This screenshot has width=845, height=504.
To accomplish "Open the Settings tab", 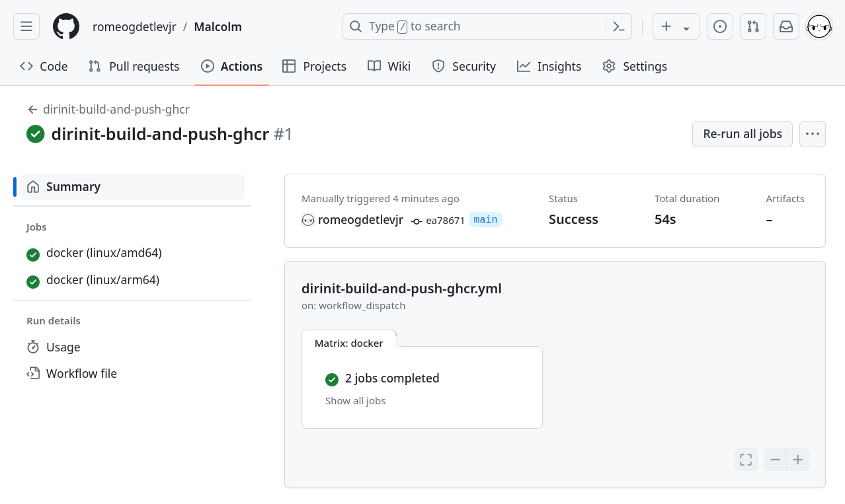I will [635, 66].
